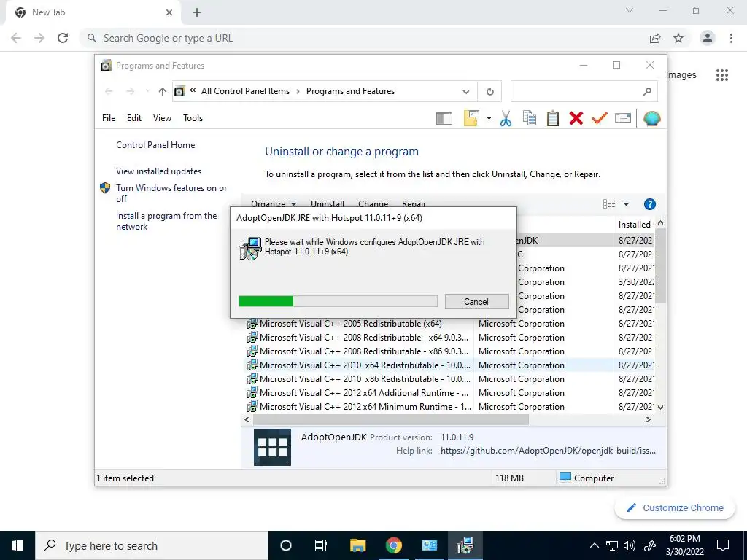Open the File menu

109,118
